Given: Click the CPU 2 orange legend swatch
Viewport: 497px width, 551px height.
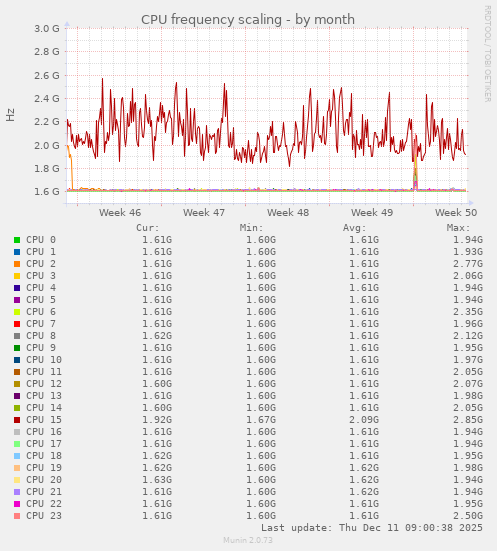Looking at the screenshot, I should click(17, 264).
